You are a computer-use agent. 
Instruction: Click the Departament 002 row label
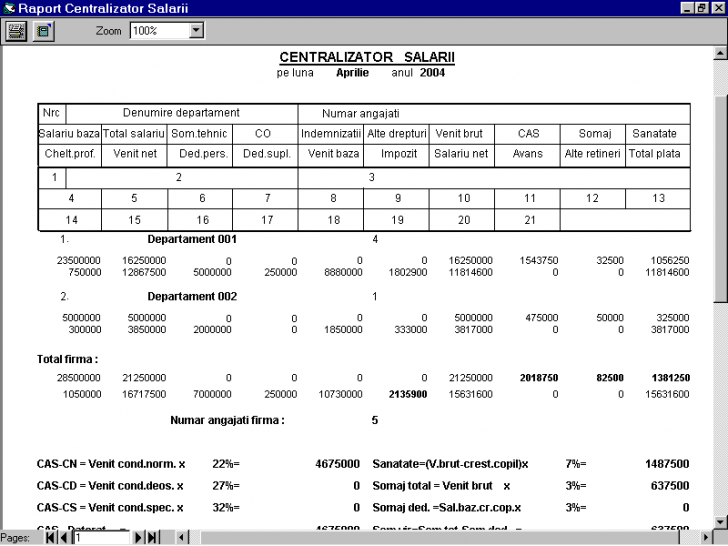192,296
